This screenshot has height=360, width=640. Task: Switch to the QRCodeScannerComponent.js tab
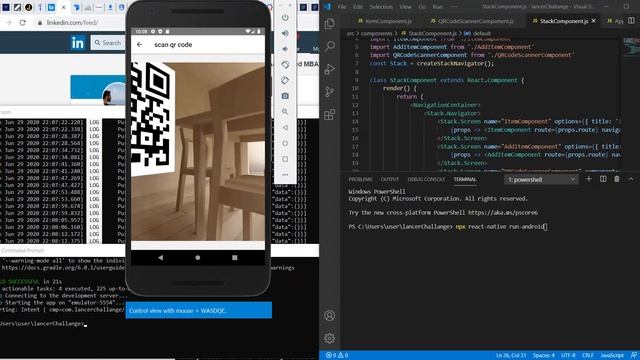click(472, 21)
